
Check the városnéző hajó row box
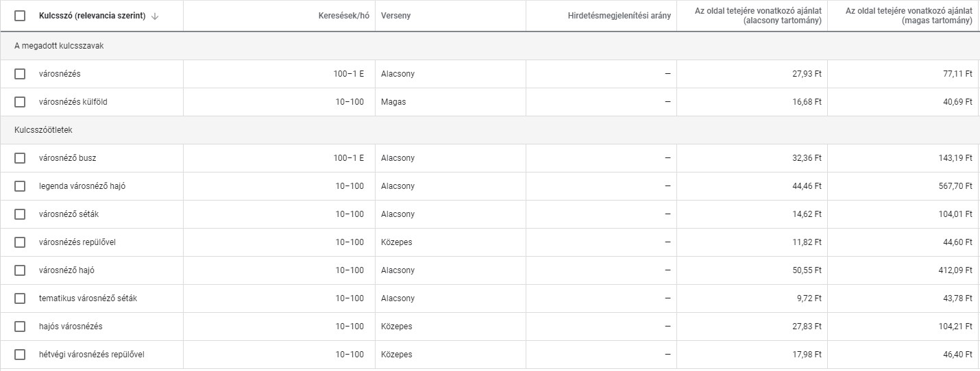[20, 270]
